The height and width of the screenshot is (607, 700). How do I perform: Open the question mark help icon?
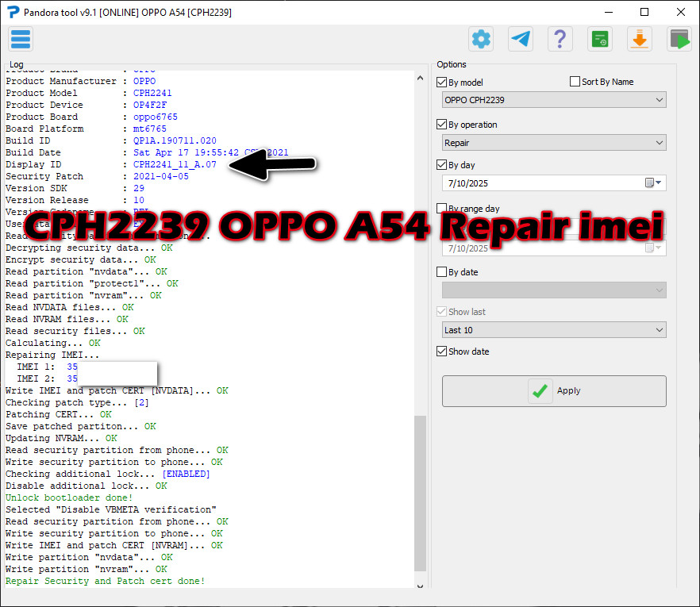560,40
